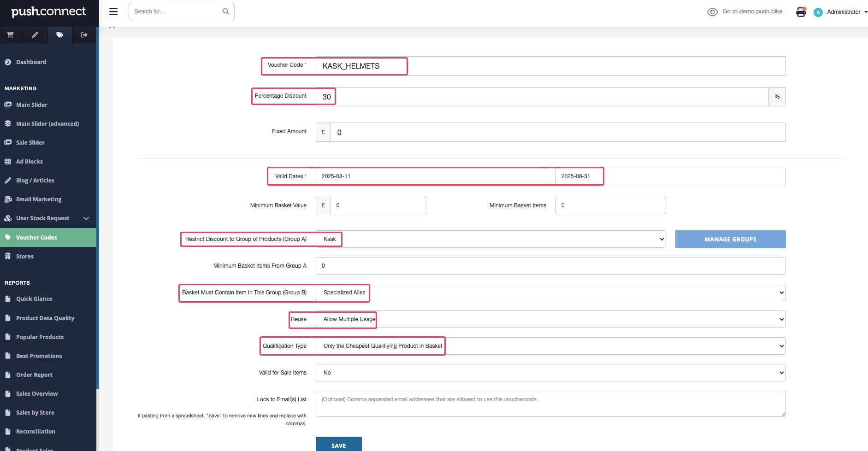Click the Lock to Email(s) List textarea
The height and width of the screenshot is (451, 868).
click(550, 404)
